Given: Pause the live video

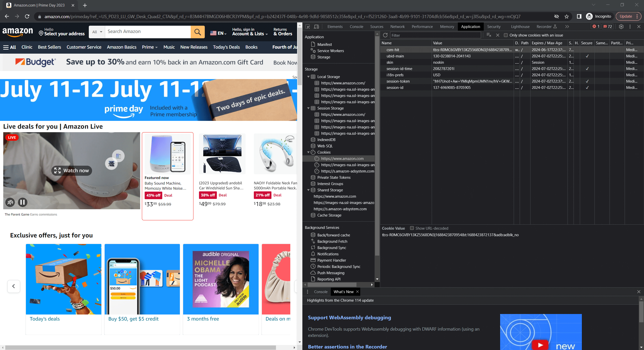Looking at the screenshot, I should [22, 202].
